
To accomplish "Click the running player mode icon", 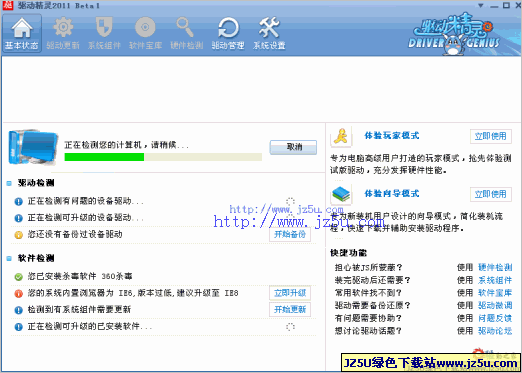I will [x=341, y=136].
